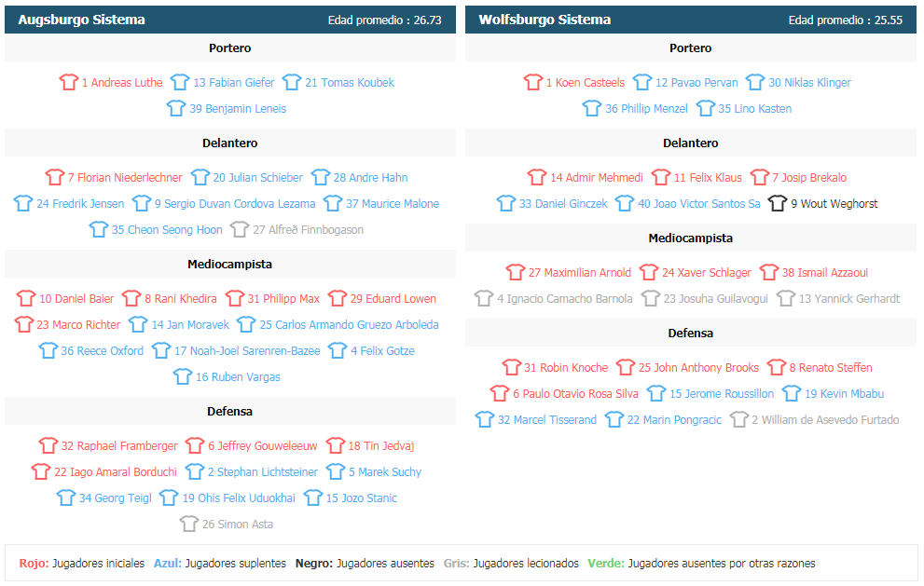Screen dimensions: 924x586
Task: Click the black jersey icon beside Wout Weghorst
Action: [778, 203]
